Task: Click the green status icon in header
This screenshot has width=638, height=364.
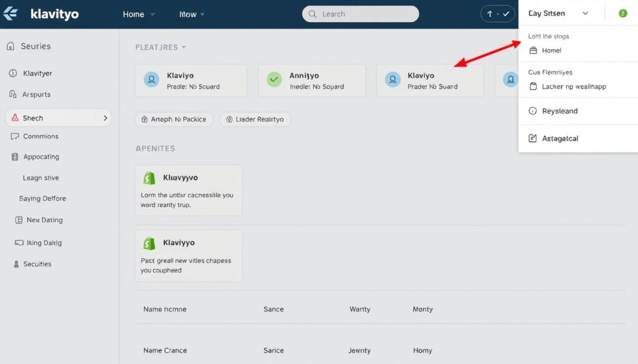Action: [622, 14]
